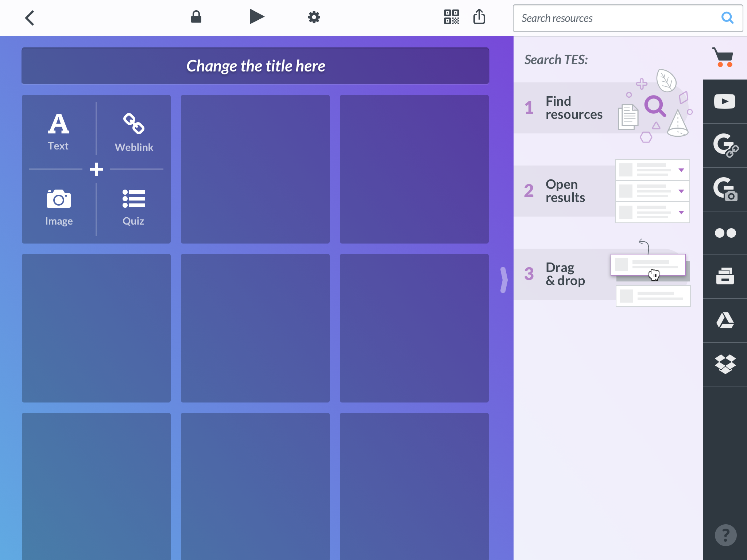Open settings with the gear icon
The height and width of the screenshot is (560, 747).
coord(314,17)
